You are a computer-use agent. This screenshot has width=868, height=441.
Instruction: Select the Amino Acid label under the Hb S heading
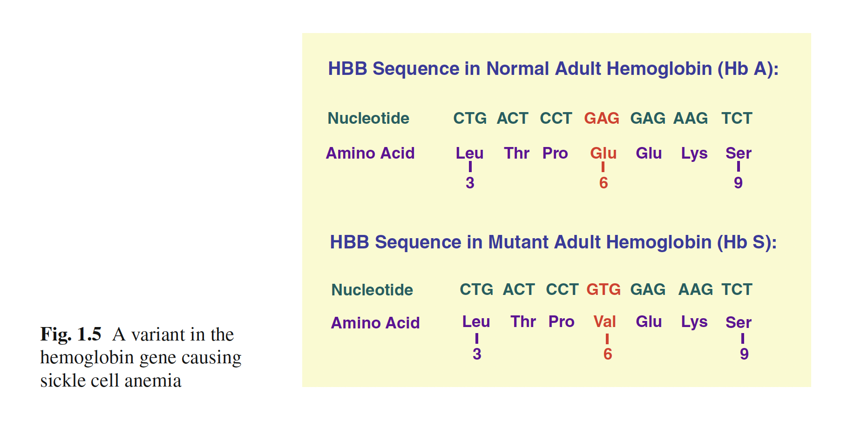coord(375,323)
